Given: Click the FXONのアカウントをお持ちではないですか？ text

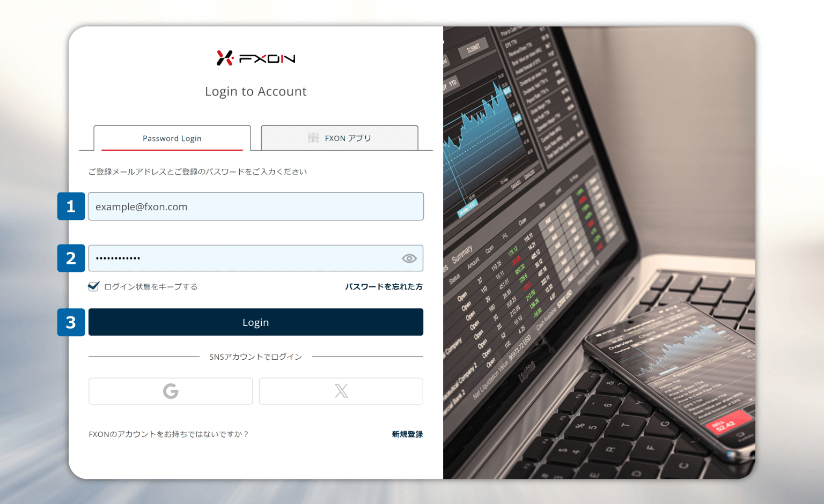Looking at the screenshot, I should tap(169, 434).
